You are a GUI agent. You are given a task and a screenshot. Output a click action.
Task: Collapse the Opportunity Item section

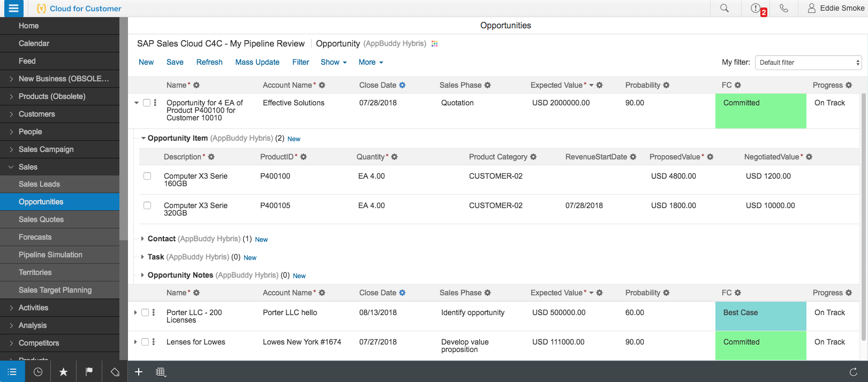click(144, 138)
